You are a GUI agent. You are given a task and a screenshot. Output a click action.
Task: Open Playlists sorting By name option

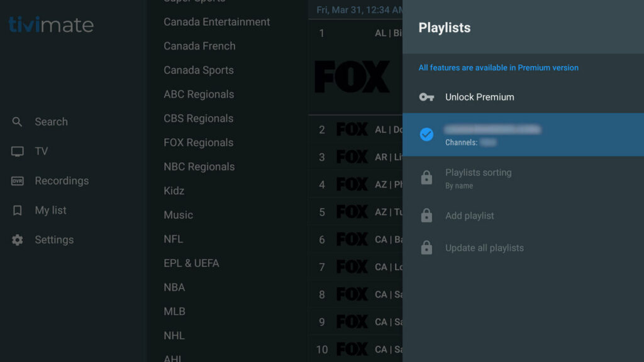[523, 178]
